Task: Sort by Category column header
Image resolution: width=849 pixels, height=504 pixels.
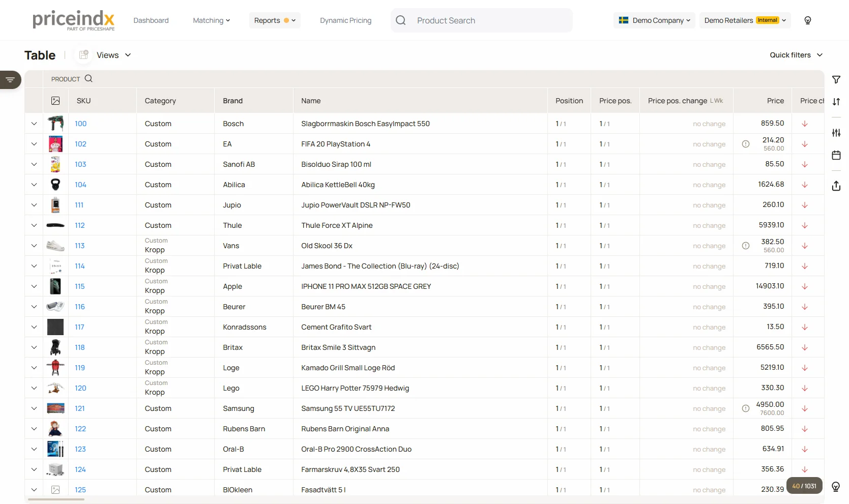Action: point(160,101)
